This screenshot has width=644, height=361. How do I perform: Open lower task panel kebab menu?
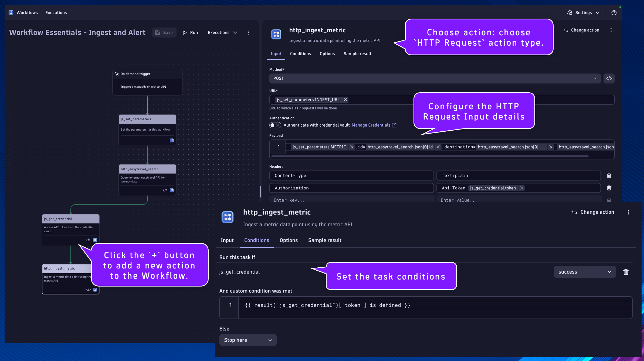pyautogui.click(x=628, y=212)
